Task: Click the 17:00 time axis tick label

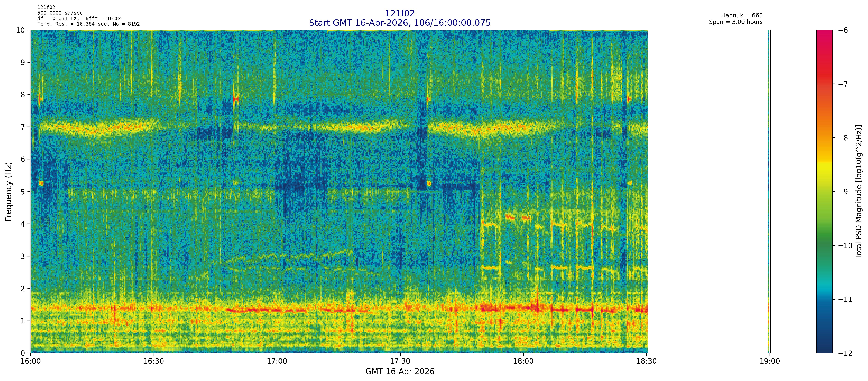Action: 277,361
